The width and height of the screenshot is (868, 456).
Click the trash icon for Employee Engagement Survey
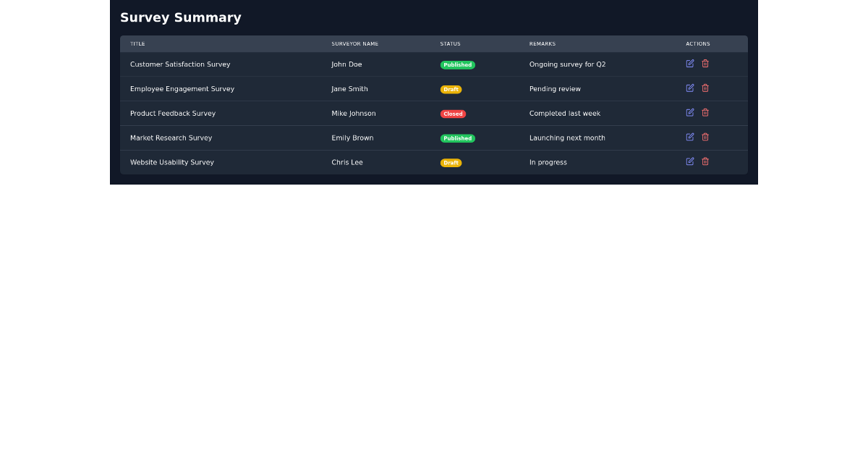tap(705, 88)
